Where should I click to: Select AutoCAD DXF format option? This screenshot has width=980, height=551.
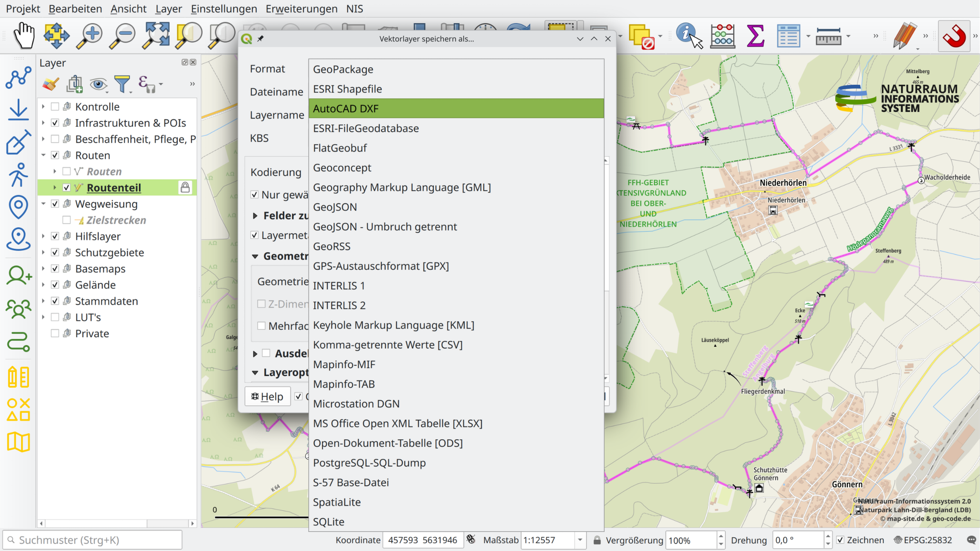click(x=456, y=108)
